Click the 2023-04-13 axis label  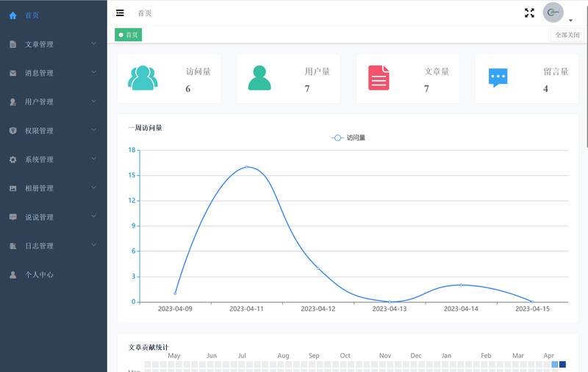click(390, 309)
